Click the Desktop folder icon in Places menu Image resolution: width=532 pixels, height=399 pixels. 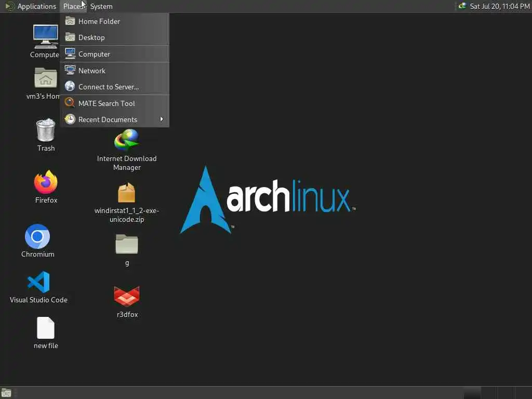[70, 37]
